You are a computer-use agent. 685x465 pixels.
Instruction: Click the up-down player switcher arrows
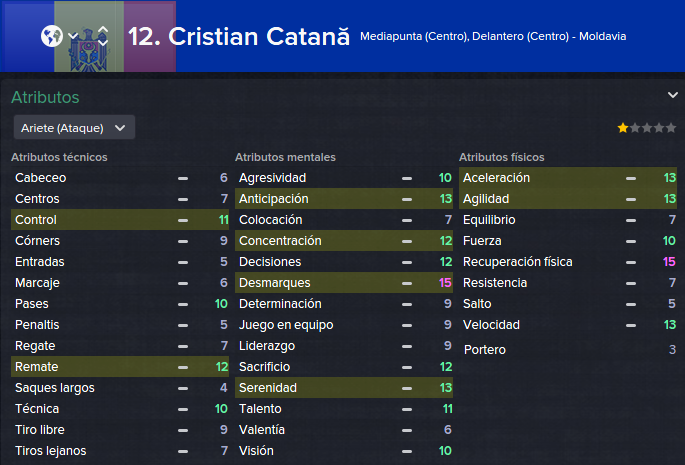[103, 36]
